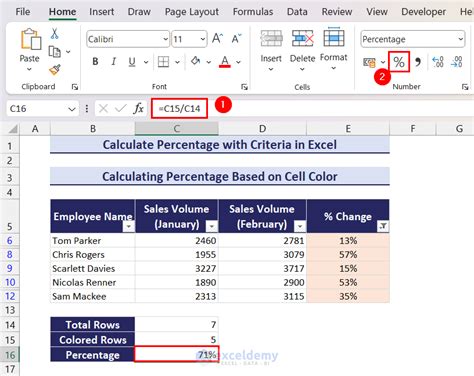Select cell showing 57% change
The image size is (474, 376).
(x=348, y=255)
